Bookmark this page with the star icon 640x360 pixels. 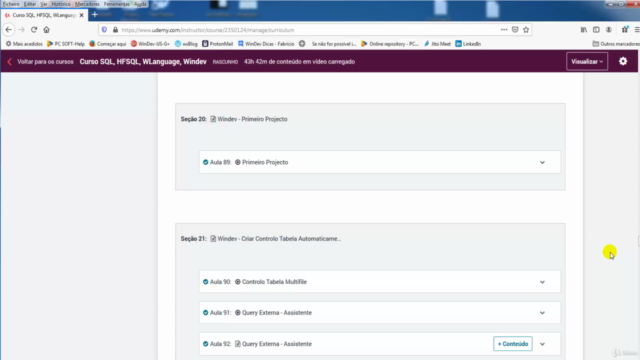(x=526, y=30)
